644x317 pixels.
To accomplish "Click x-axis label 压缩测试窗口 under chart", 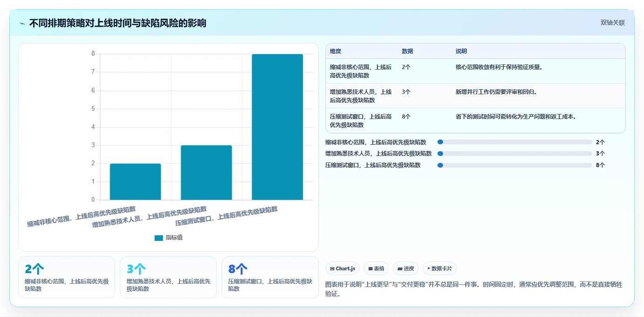I will point(227,216).
